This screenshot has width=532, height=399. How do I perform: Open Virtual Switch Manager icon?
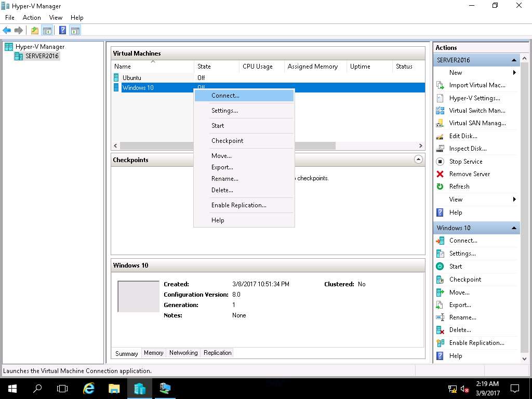tap(440, 111)
